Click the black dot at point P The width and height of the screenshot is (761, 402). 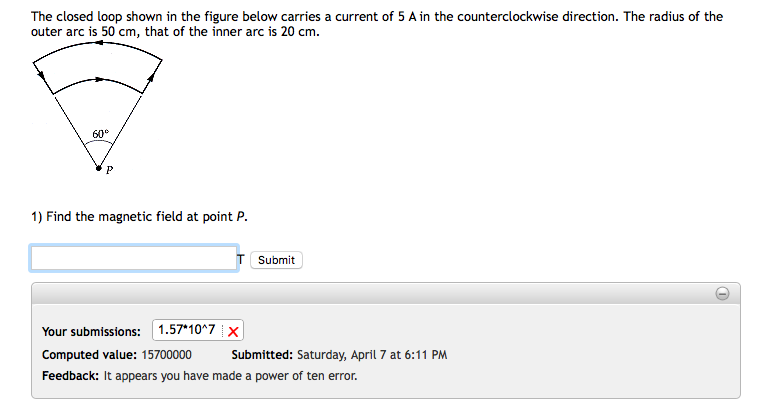click(99, 168)
